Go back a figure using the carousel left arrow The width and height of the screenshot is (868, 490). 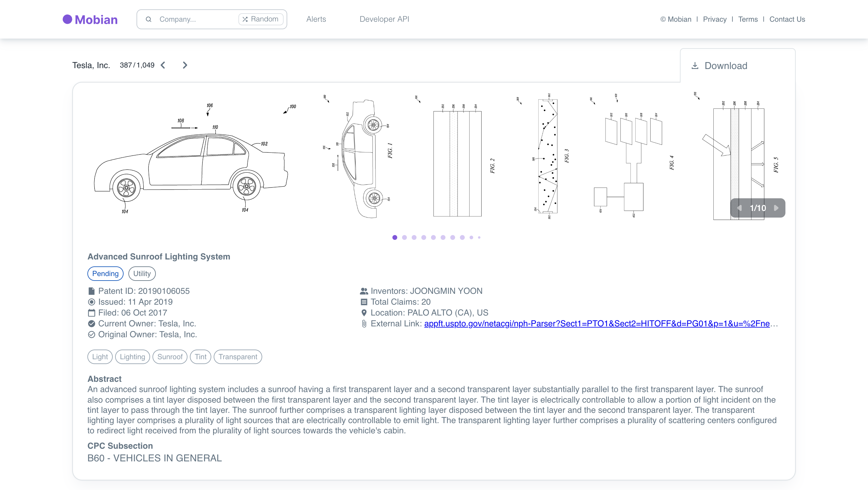coord(740,208)
